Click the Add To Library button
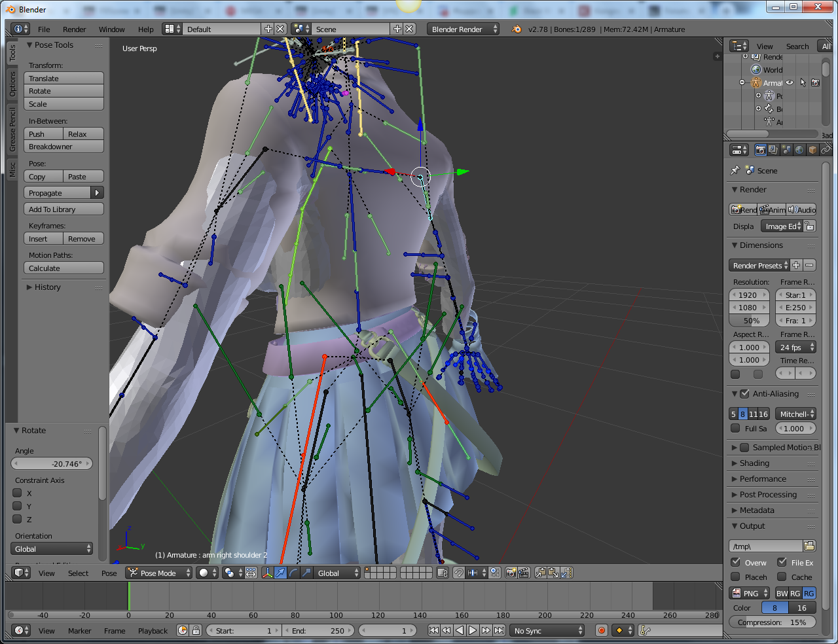 coord(64,209)
